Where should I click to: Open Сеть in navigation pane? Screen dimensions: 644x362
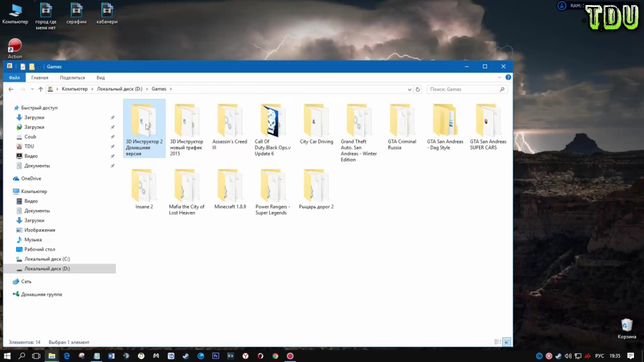pyautogui.click(x=26, y=282)
